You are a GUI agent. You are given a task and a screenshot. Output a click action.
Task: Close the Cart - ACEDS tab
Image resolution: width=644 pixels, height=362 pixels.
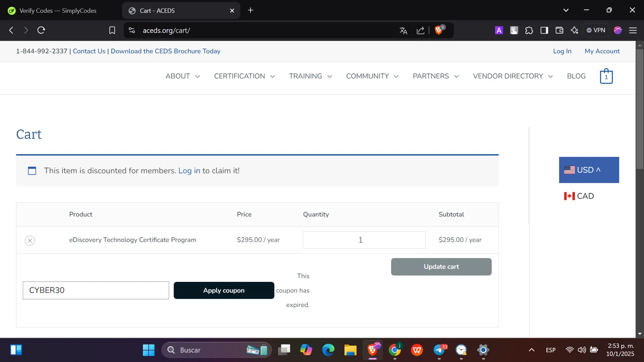[232, 11]
